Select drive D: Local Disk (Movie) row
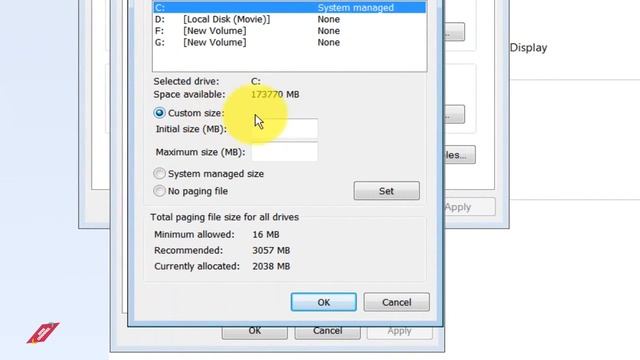This screenshot has height=360, width=640. [289, 19]
